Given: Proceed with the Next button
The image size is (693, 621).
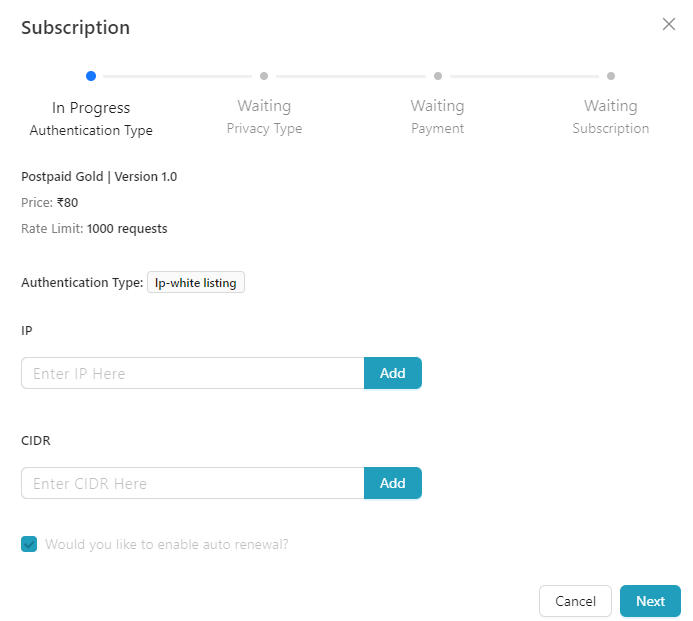Looking at the screenshot, I should (650, 601).
